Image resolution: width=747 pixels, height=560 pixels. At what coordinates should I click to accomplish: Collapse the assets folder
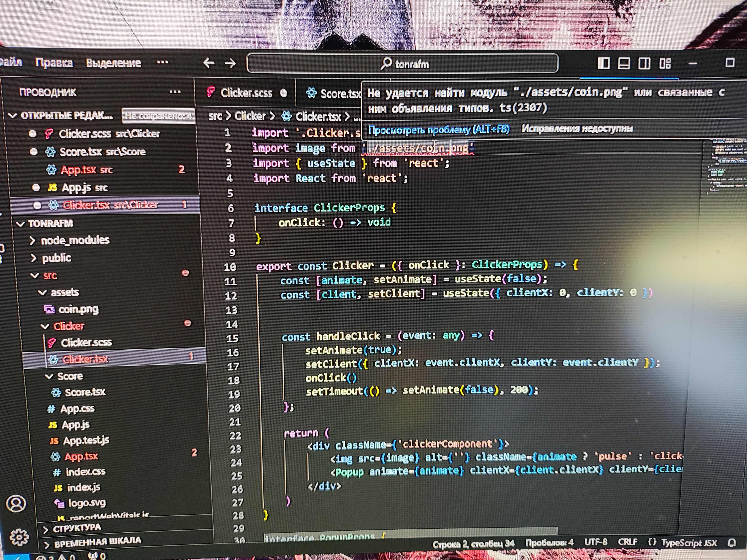(64, 292)
